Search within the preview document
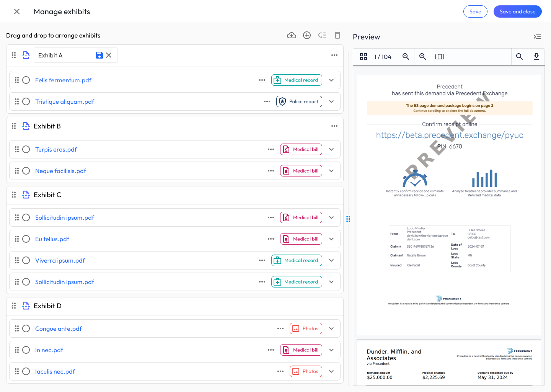This screenshot has width=551, height=392. (519, 57)
